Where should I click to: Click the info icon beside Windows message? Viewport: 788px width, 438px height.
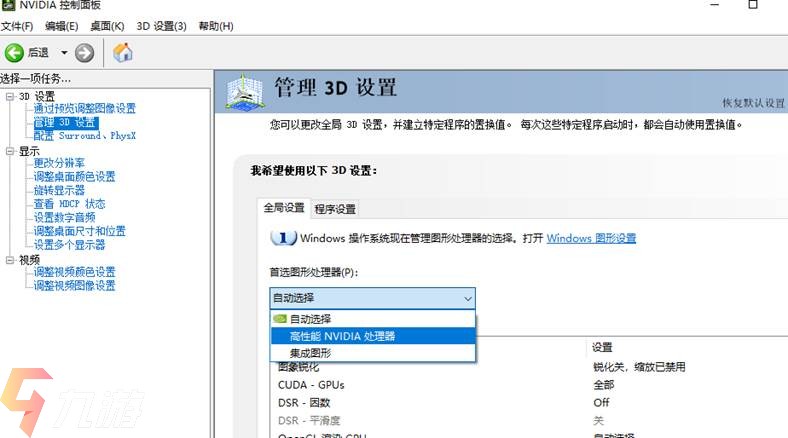point(283,238)
